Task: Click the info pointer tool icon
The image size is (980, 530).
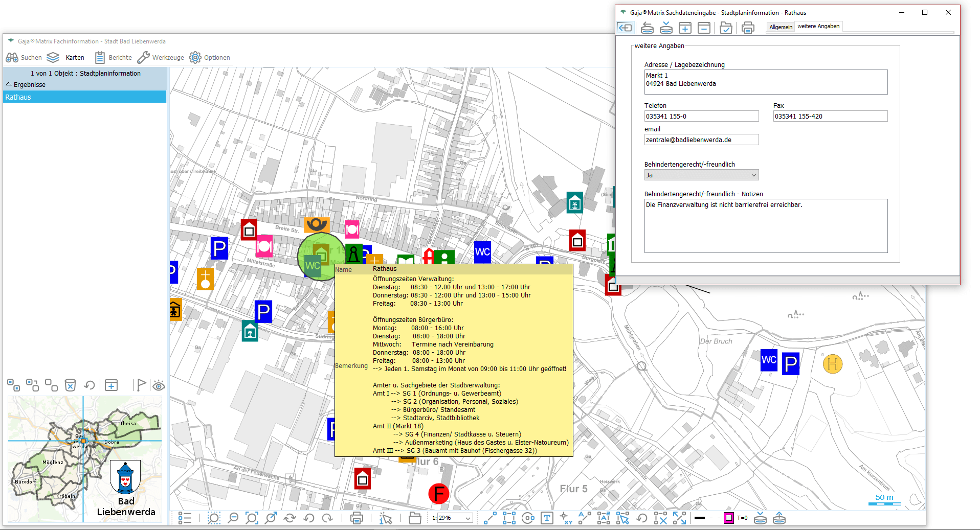Action: tap(386, 518)
